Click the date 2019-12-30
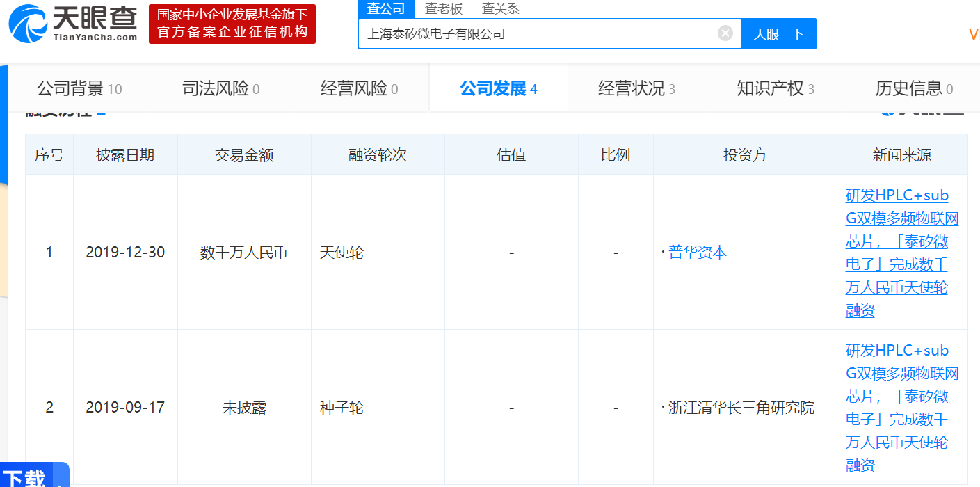980x487 pixels. click(125, 253)
